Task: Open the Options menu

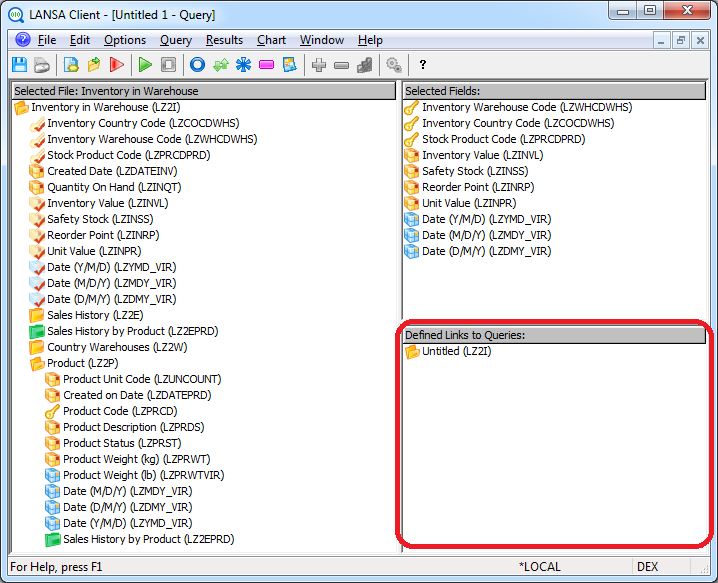Action: tap(125, 40)
